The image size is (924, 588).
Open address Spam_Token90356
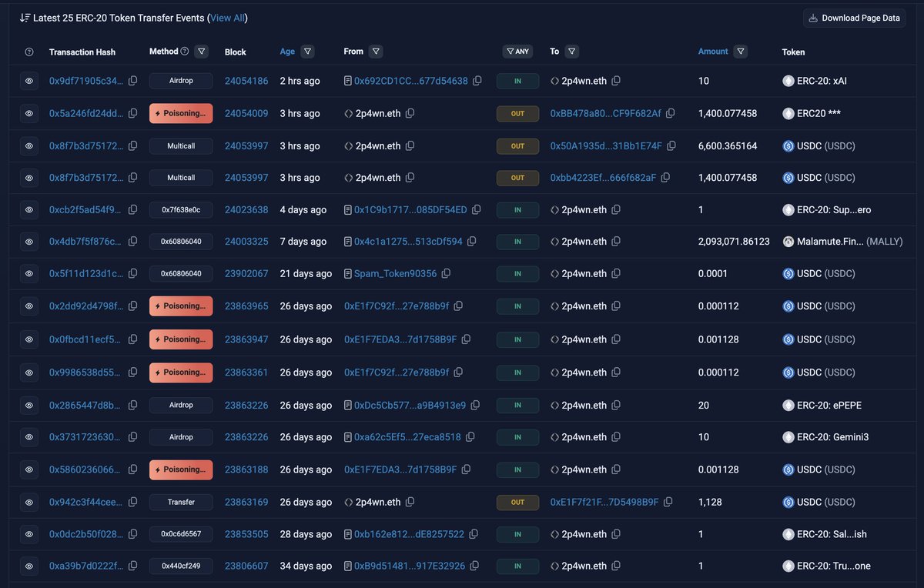[395, 274]
